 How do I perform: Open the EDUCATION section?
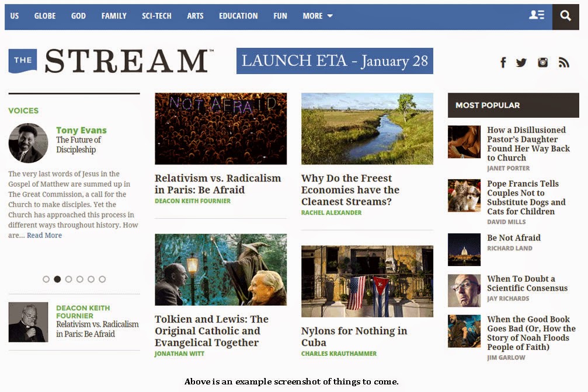pos(238,16)
